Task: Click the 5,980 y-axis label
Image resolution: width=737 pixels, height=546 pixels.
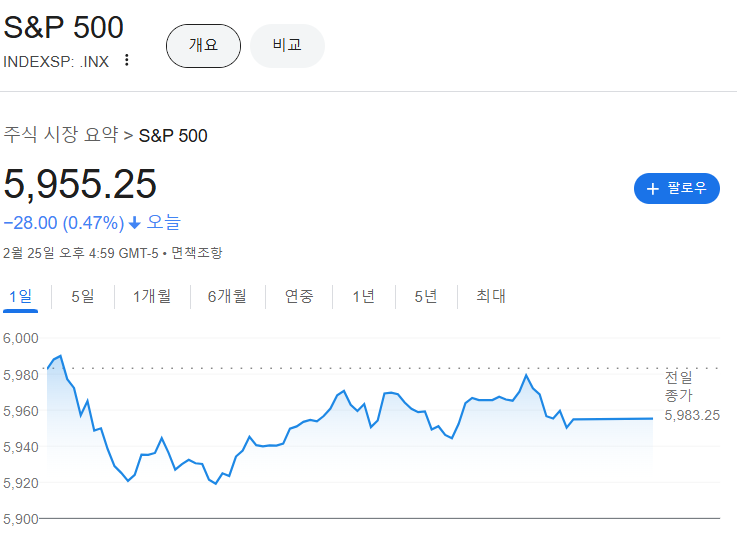Action: click(21, 375)
